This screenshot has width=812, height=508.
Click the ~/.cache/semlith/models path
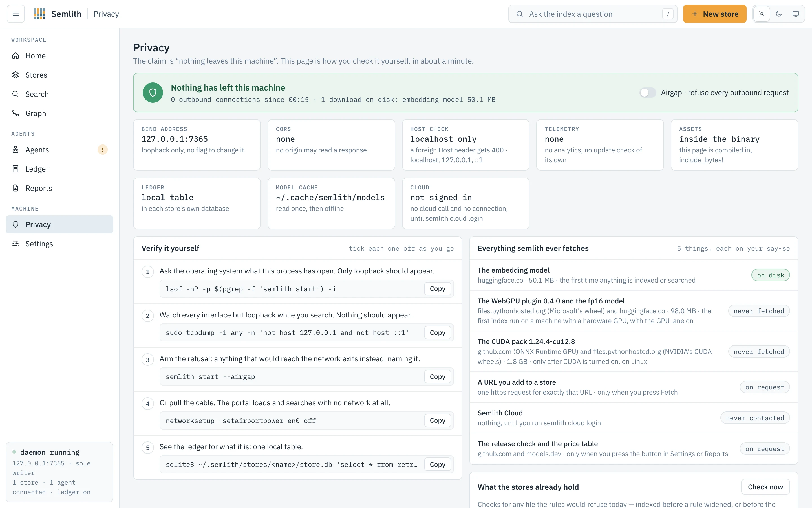point(330,198)
